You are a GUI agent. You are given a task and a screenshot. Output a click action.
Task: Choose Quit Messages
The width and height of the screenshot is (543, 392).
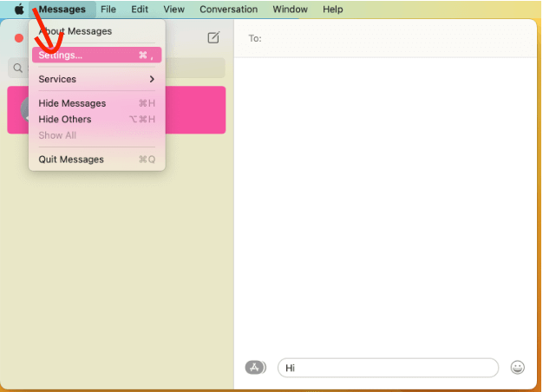96,160
